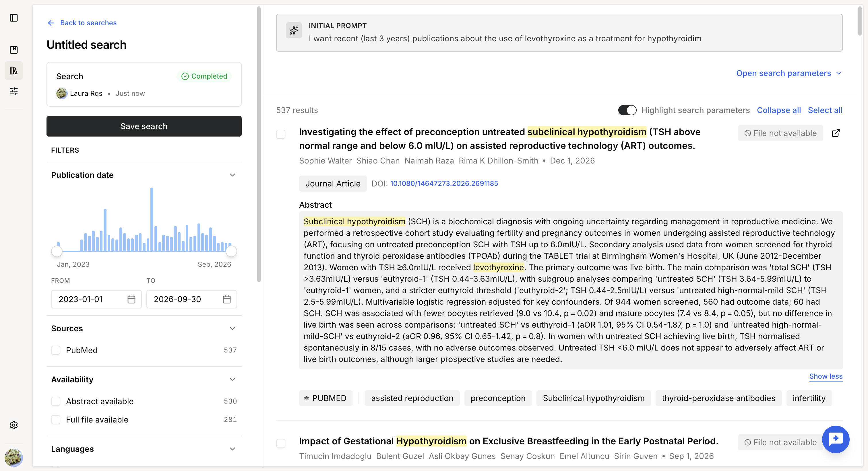Check the Full file available checkbox
This screenshot has height=471, width=868.
[56, 419]
